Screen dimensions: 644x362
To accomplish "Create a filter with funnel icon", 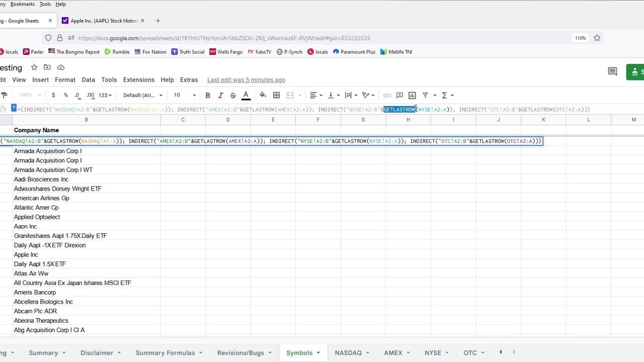I will pyautogui.click(x=425, y=95).
